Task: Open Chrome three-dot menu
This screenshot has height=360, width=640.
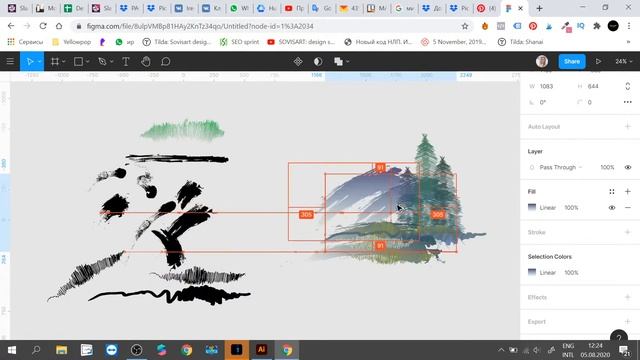Action: (629, 26)
